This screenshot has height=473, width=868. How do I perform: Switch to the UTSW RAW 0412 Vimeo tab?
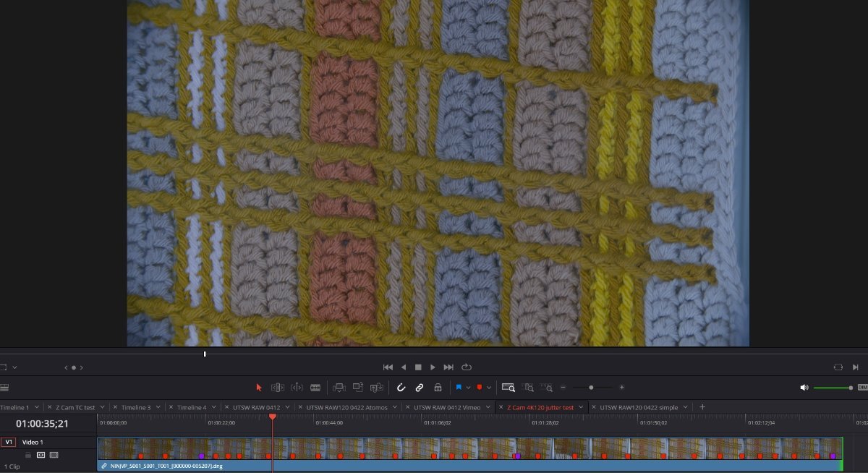[446, 408]
